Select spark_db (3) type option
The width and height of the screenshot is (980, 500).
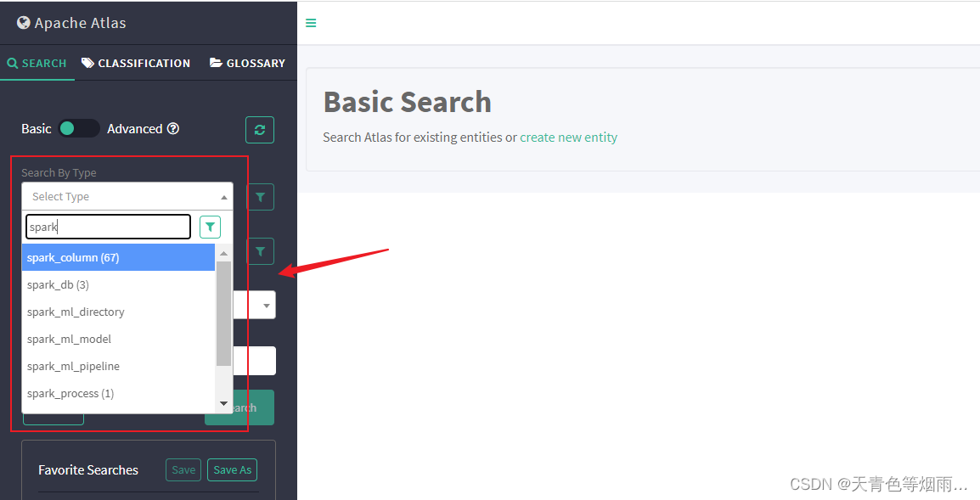(x=118, y=285)
